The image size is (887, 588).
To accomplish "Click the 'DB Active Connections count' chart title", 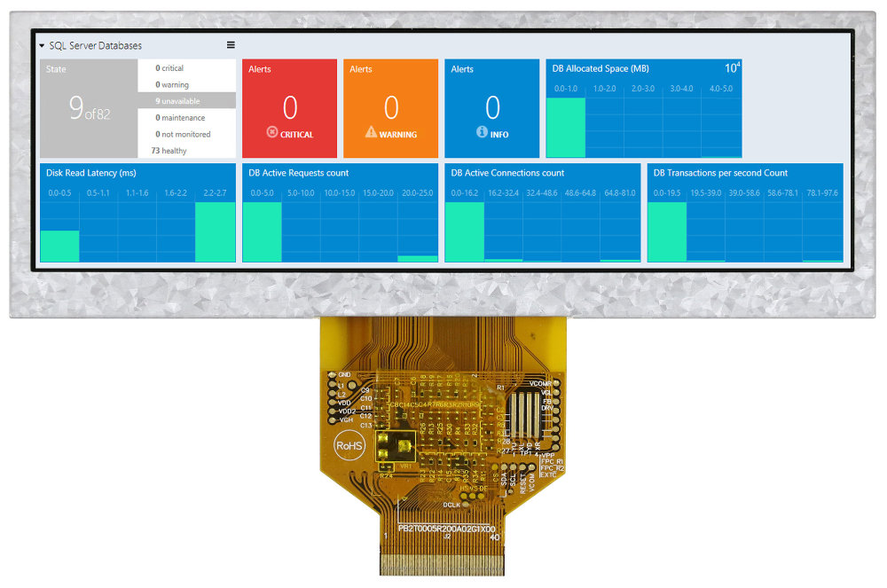I will click(507, 173).
